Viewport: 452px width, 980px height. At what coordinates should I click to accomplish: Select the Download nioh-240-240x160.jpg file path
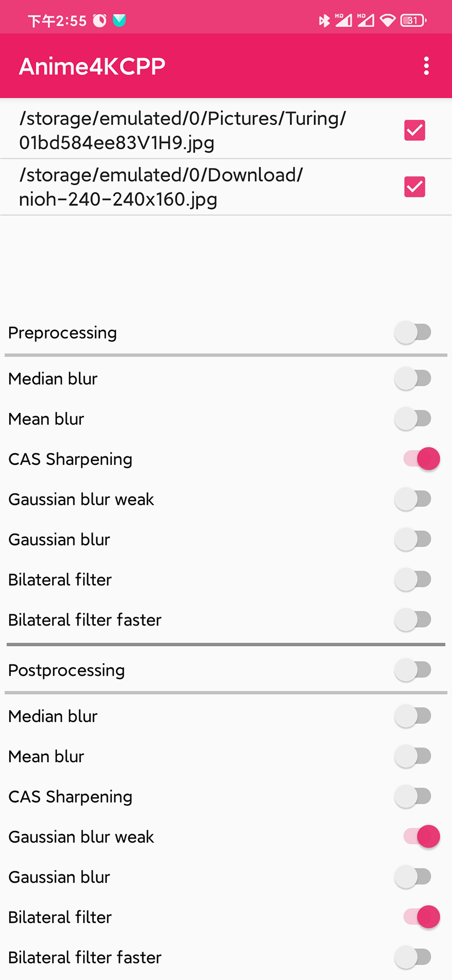(161, 187)
